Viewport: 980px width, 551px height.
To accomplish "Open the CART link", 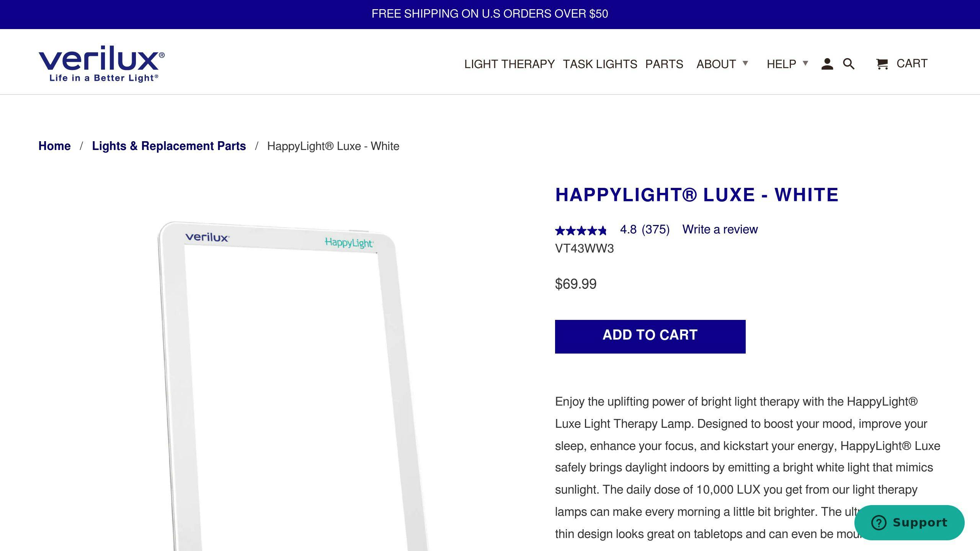I will point(912,64).
